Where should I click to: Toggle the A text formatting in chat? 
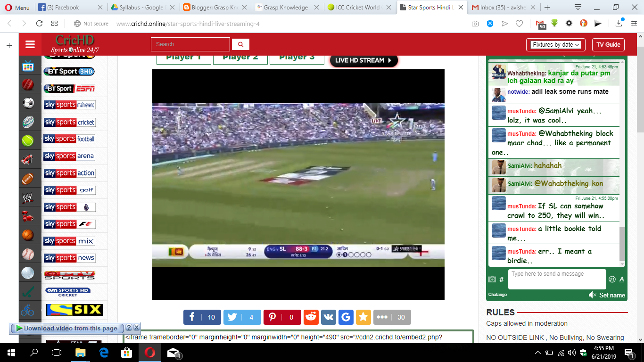pyautogui.click(x=621, y=279)
